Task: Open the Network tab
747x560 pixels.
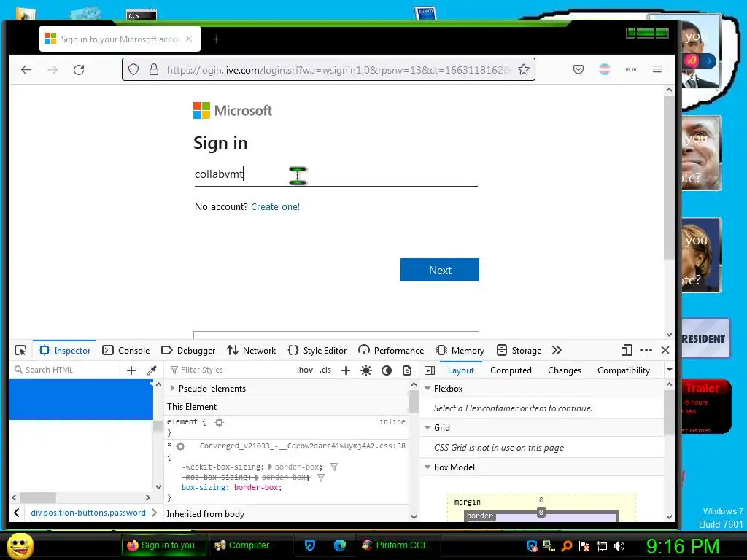Action: 252,351
